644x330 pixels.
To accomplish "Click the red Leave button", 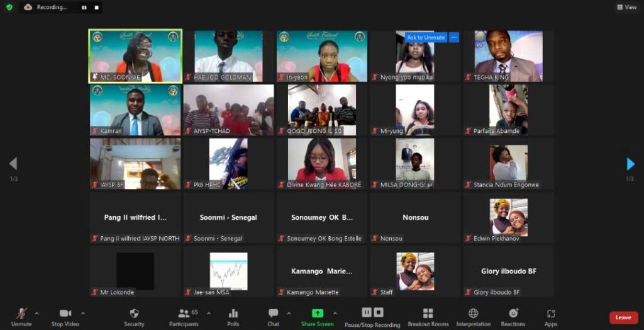I will [x=623, y=317].
